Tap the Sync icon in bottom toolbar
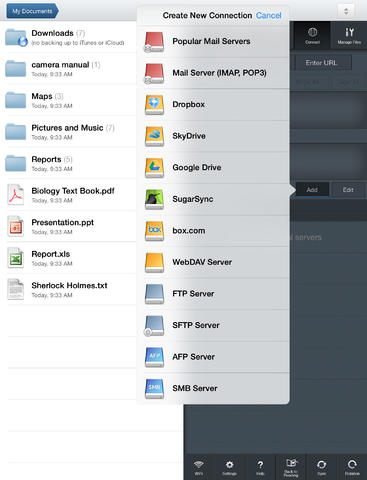 [322, 467]
